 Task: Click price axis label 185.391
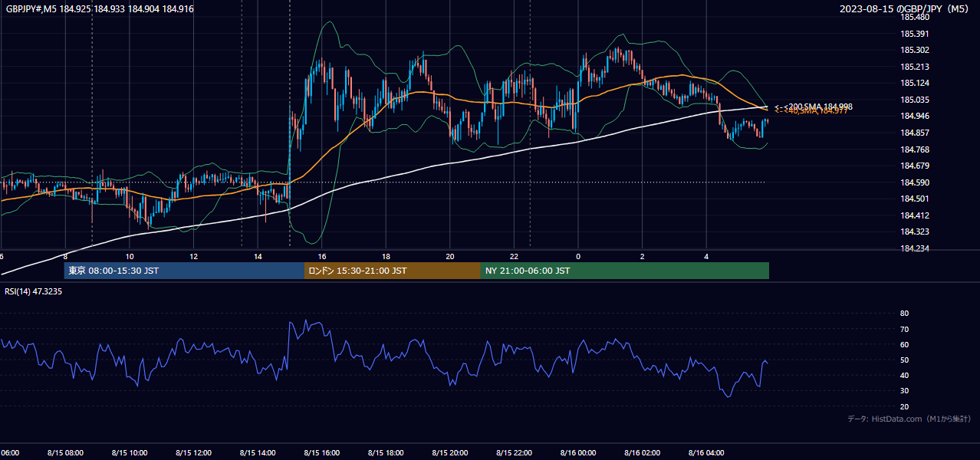(x=913, y=34)
